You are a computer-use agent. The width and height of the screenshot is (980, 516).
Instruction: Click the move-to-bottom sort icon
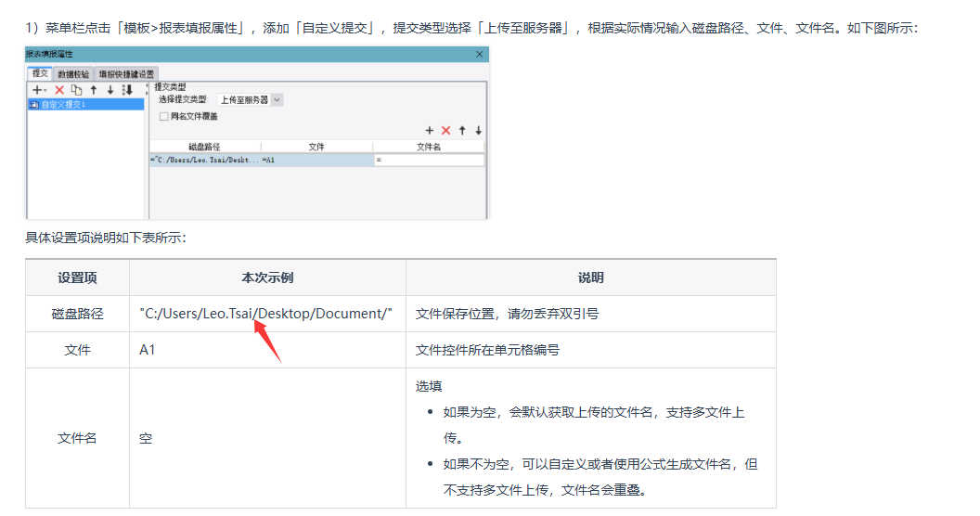tap(127, 90)
